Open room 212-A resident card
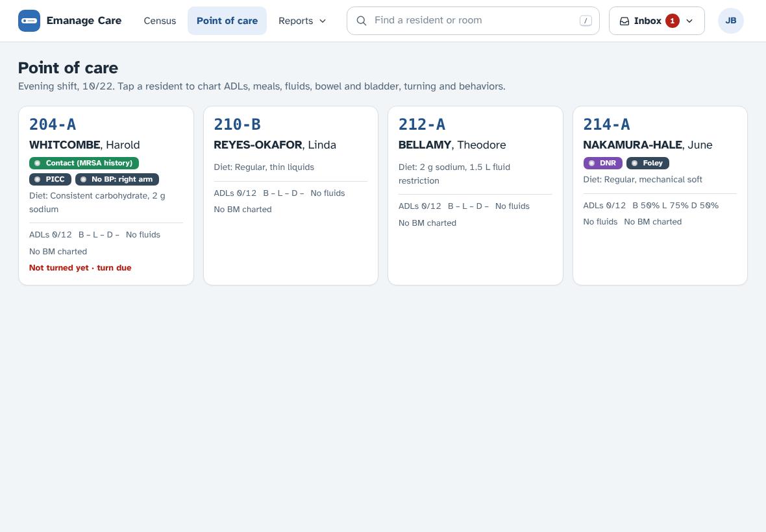Screen dimensions: 766x532 click(475, 196)
